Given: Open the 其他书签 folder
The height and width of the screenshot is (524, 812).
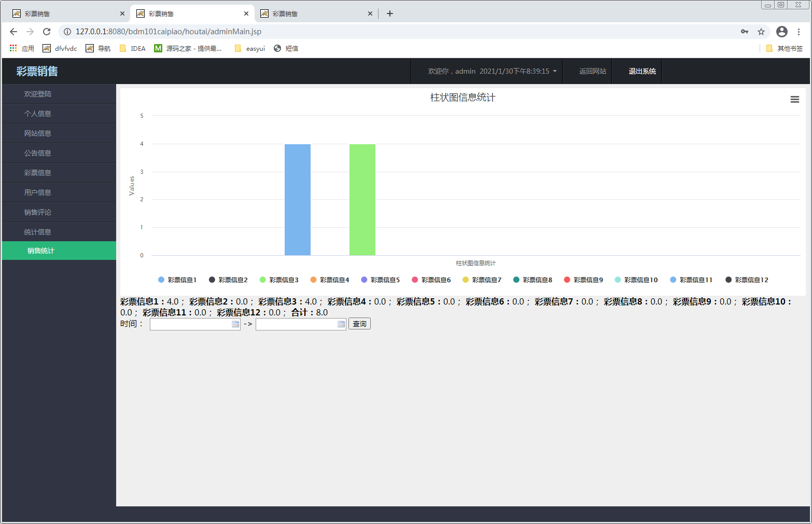Looking at the screenshot, I should [x=784, y=48].
